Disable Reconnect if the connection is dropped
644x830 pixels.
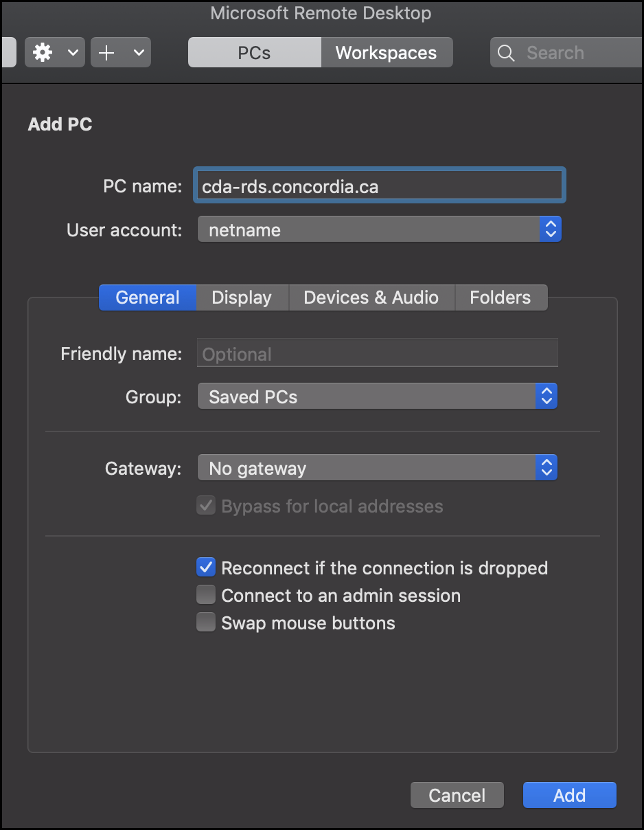point(206,568)
